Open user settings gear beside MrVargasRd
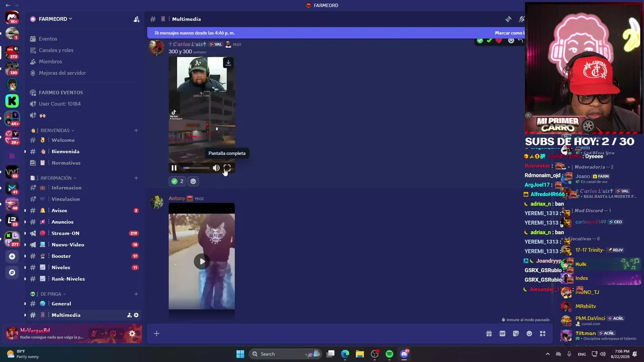This screenshot has height=362, width=644. tap(132, 333)
